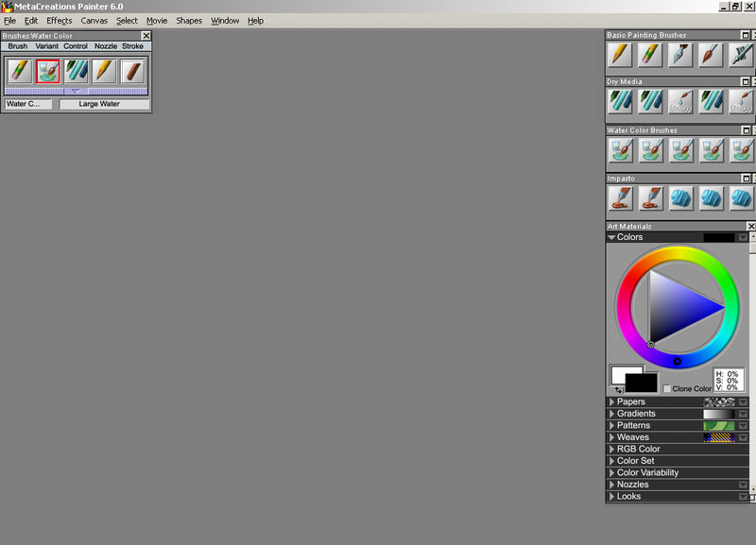
Task: Select the third brush in Water Color Brushes
Action: [680, 150]
